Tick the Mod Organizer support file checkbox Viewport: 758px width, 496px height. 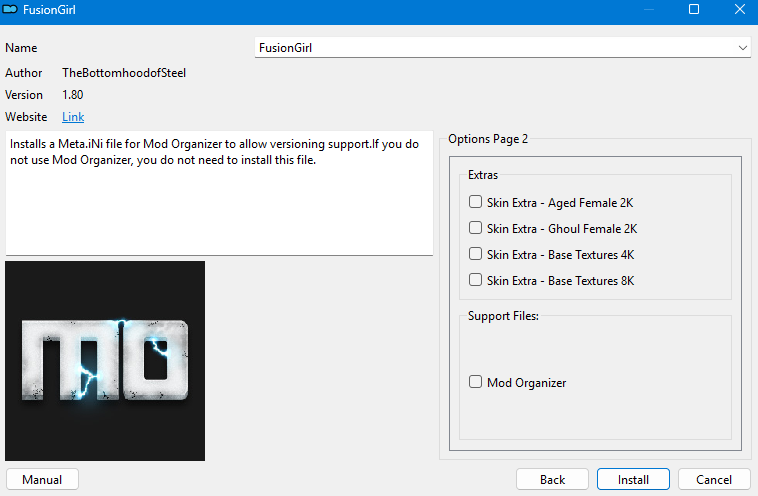pyautogui.click(x=475, y=382)
